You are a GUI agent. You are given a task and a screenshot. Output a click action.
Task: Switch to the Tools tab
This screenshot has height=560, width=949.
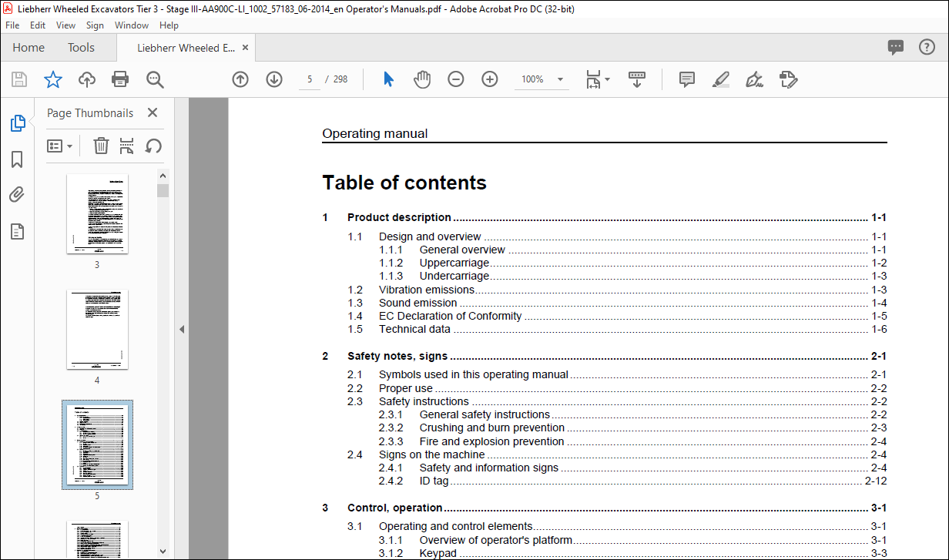(81, 48)
